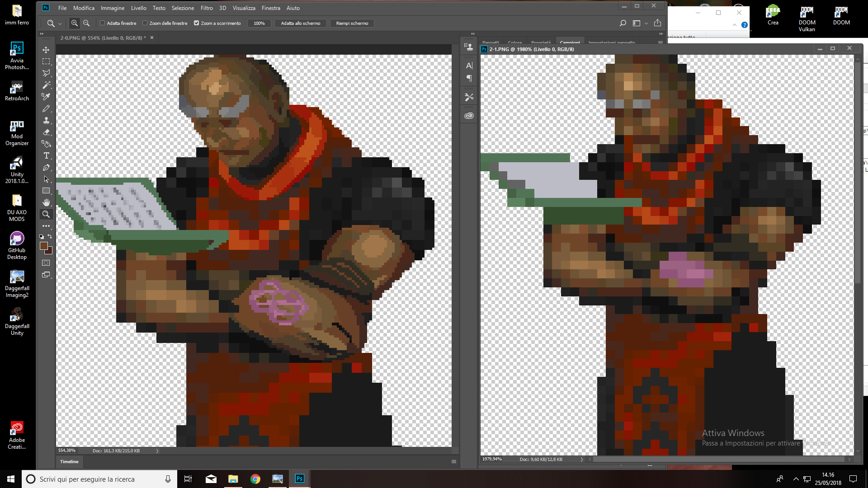Open Google Chrome from the taskbar
Viewport: 868px width, 488px height.
click(255, 479)
